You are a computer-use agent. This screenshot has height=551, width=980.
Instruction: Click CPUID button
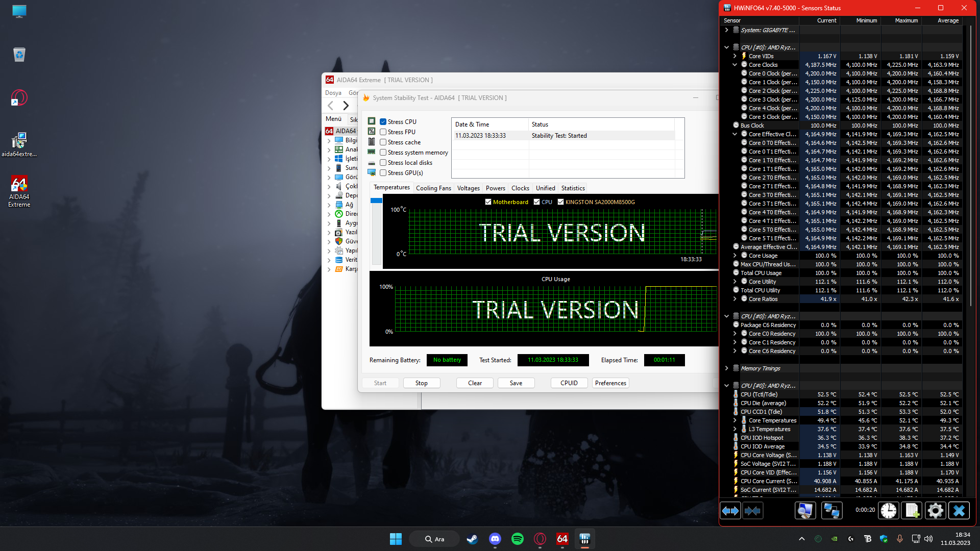click(569, 383)
